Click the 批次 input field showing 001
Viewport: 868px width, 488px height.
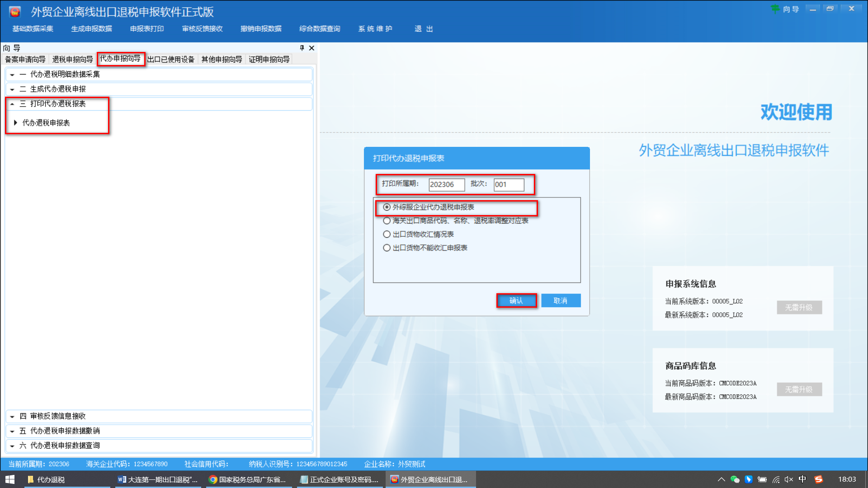[509, 184]
